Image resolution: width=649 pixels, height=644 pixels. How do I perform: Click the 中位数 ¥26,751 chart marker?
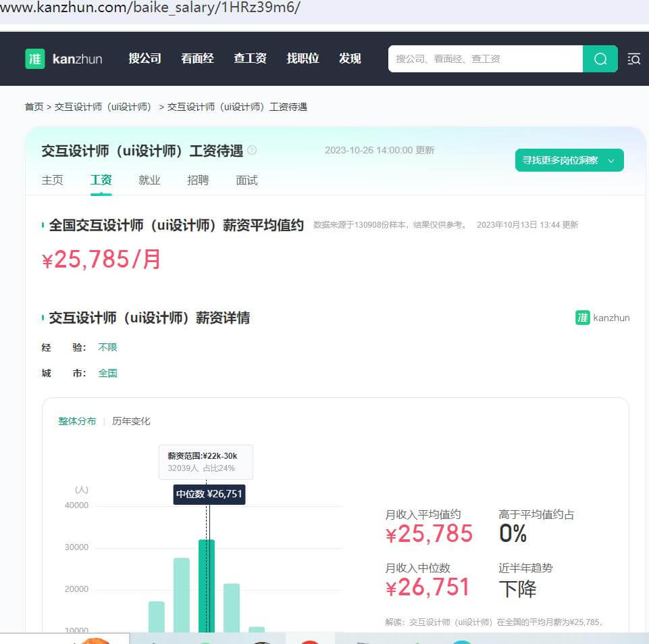[x=209, y=494]
